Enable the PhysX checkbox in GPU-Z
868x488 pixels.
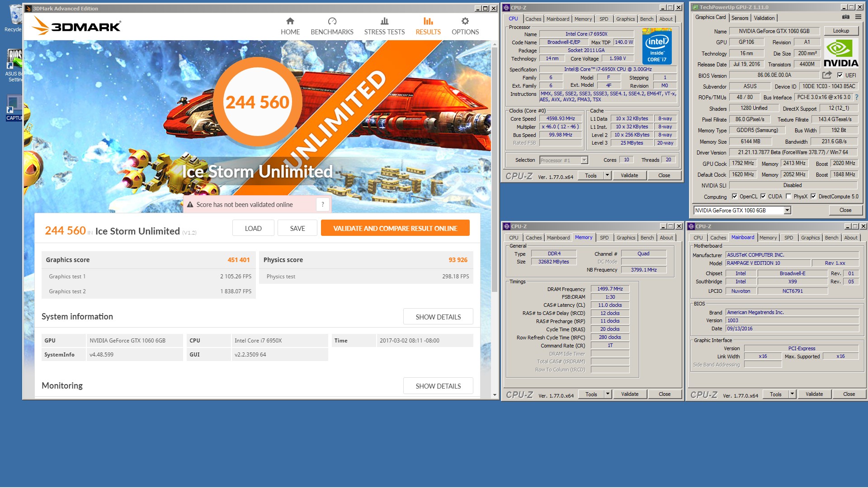pyautogui.click(x=788, y=197)
